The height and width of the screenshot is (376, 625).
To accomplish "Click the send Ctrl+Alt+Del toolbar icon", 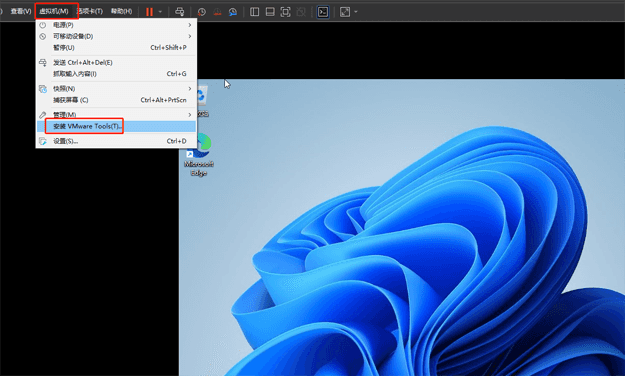I will click(x=180, y=12).
